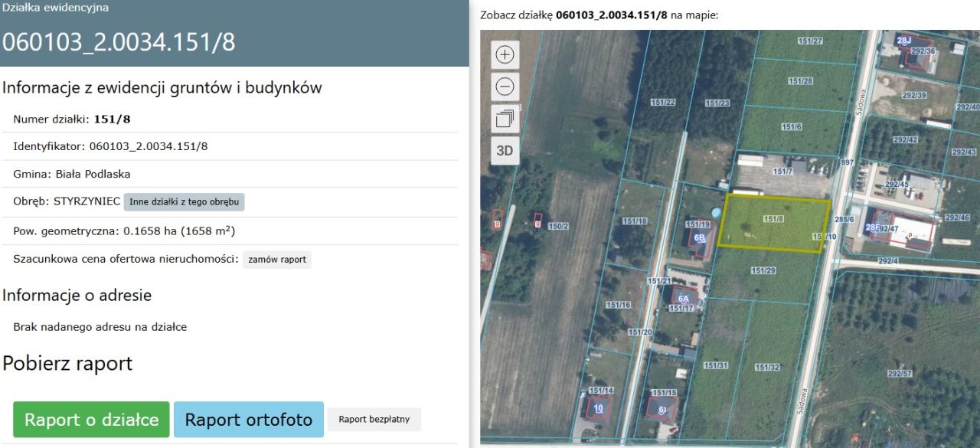Image resolution: width=980 pixels, height=448 pixels.
Task: Open Inne działki z tego obrębu
Action: (x=183, y=201)
